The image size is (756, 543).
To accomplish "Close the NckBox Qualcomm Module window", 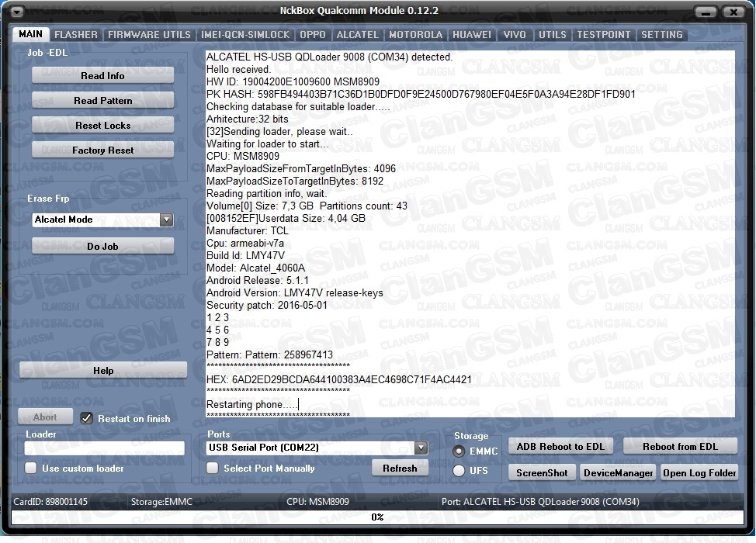I will pyautogui.click(x=733, y=12).
